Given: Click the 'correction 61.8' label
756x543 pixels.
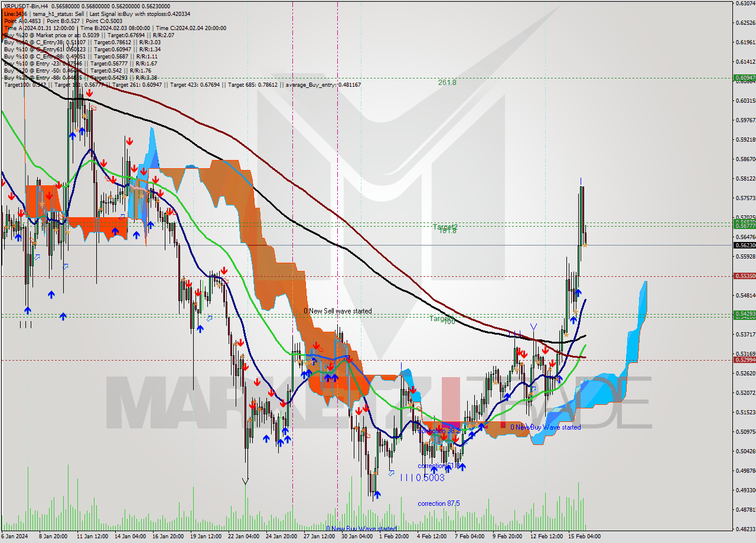Looking at the screenshot, I should pos(439,466).
